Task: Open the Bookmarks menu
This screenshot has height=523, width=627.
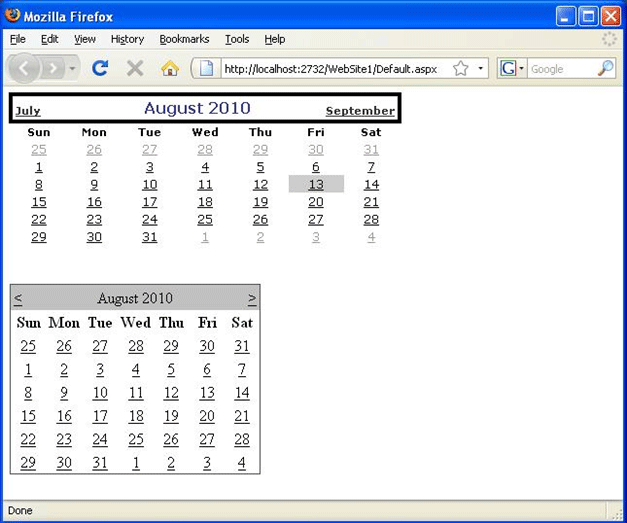Action: (184, 39)
